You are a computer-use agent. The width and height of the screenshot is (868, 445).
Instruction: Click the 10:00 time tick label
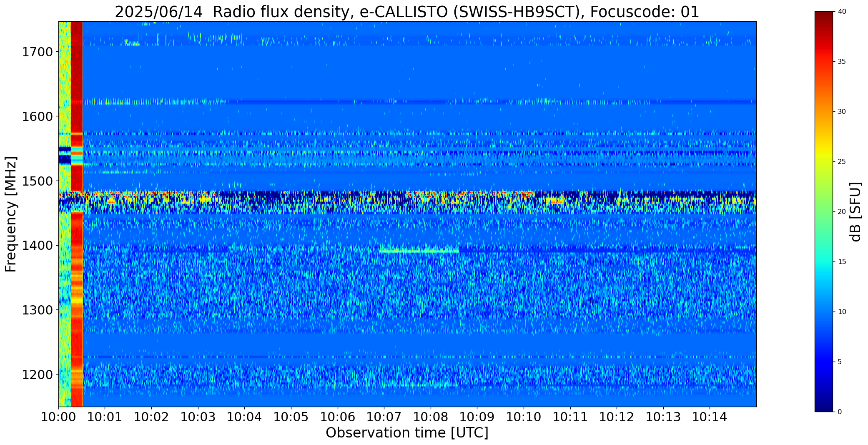pos(58,417)
